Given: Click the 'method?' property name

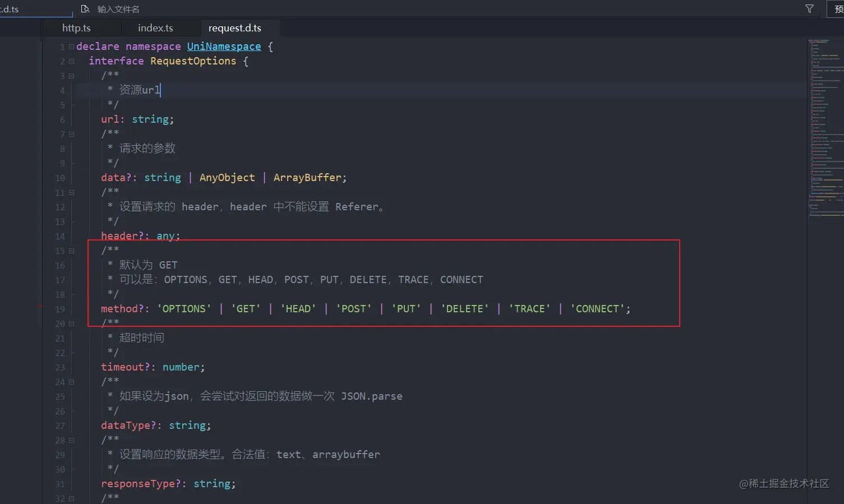Looking at the screenshot, I should 122,309.
